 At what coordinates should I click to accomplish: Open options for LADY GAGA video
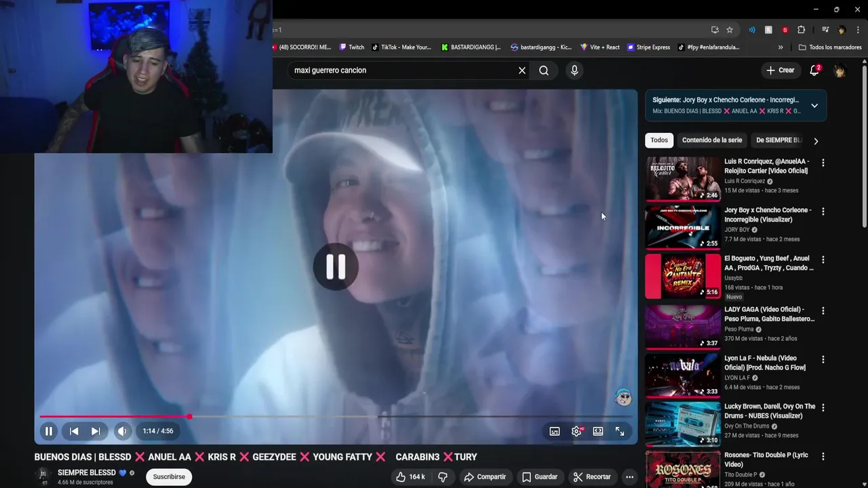tap(823, 310)
